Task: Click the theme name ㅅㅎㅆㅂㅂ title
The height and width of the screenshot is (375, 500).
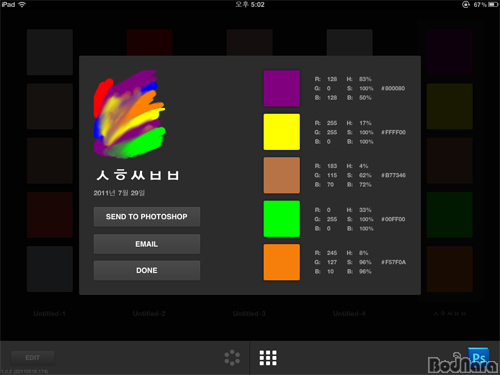Action: pos(138,175)
